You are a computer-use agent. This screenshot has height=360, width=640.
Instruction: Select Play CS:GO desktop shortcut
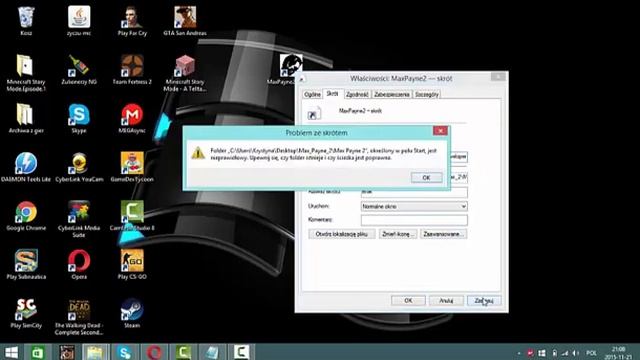132,265
